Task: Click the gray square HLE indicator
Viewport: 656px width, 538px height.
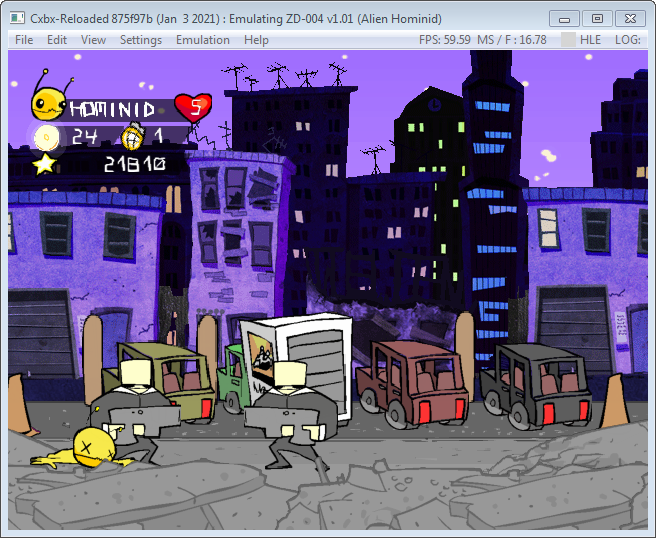Action: 568,40
